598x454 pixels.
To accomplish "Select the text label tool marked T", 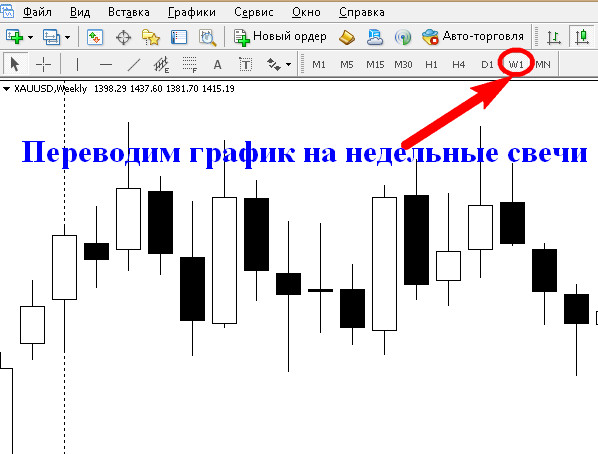I will [x=246, y=64].
